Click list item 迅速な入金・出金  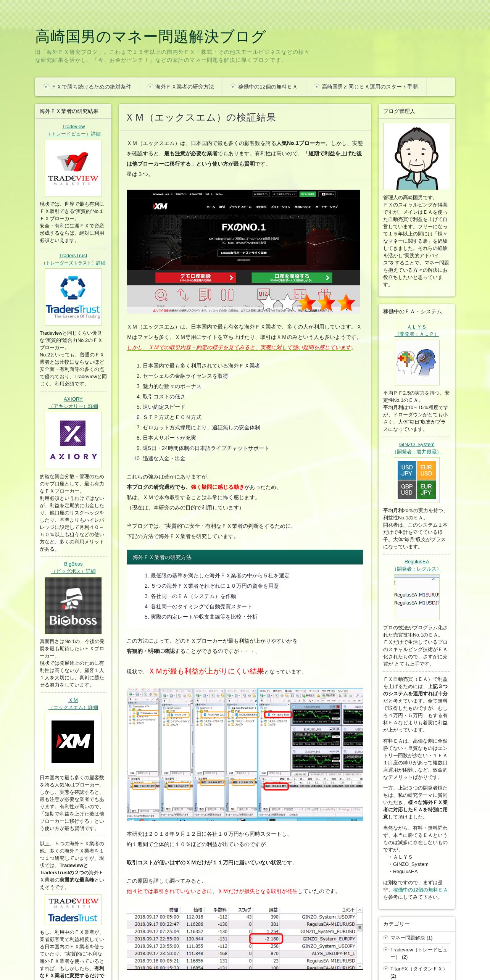(164, 458)
